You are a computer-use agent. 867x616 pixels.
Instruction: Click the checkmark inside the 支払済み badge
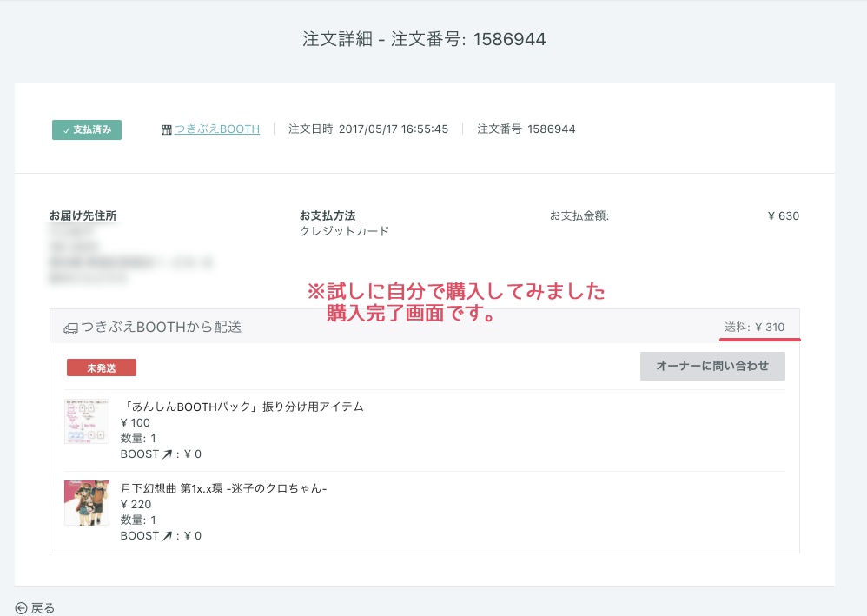66,129
